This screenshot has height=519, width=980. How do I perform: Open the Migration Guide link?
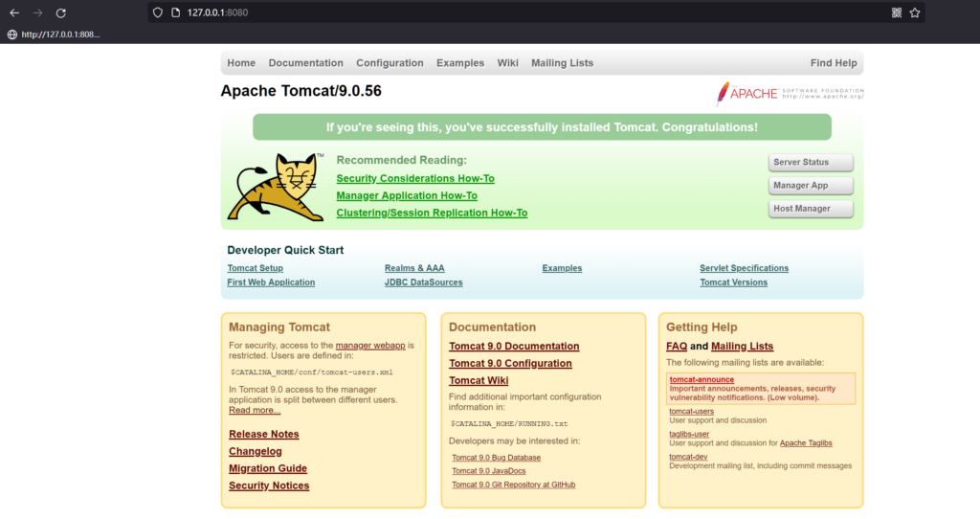click(268, 468)
